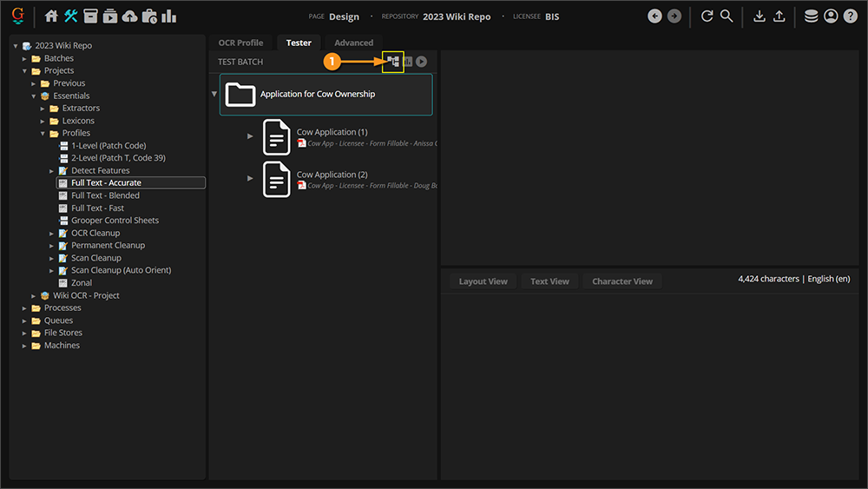Select the Processes folder
This screenshot has height=489, width=868.
coord(62,308)
